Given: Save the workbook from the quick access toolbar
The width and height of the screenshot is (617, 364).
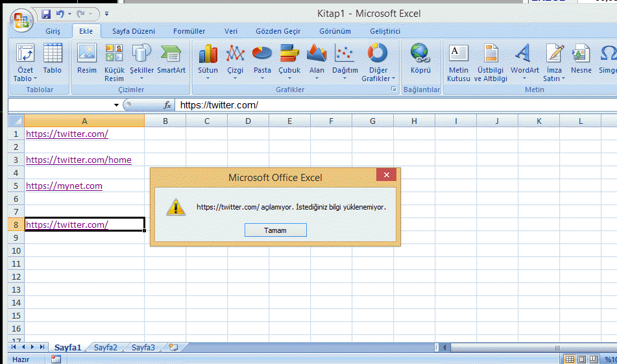Looking at the screenshot, I should 46,14.
